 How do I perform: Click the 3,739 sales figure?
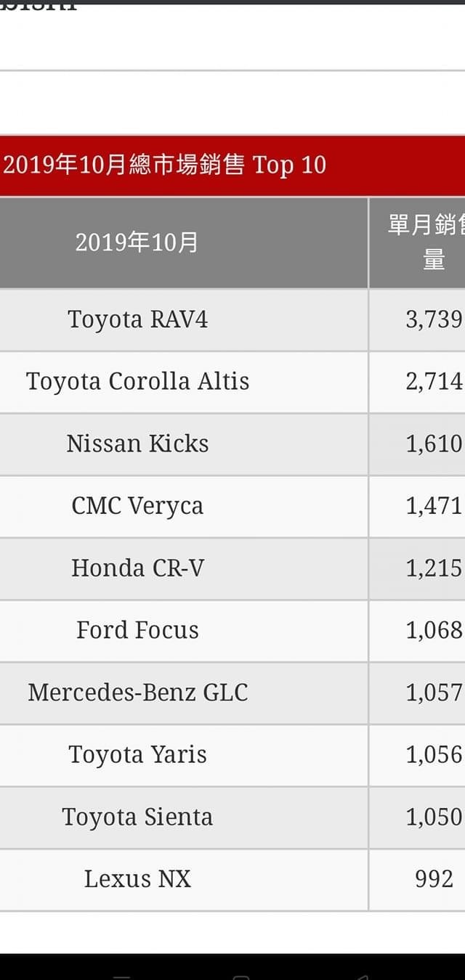pyautogui.click(x=434, y=319)
